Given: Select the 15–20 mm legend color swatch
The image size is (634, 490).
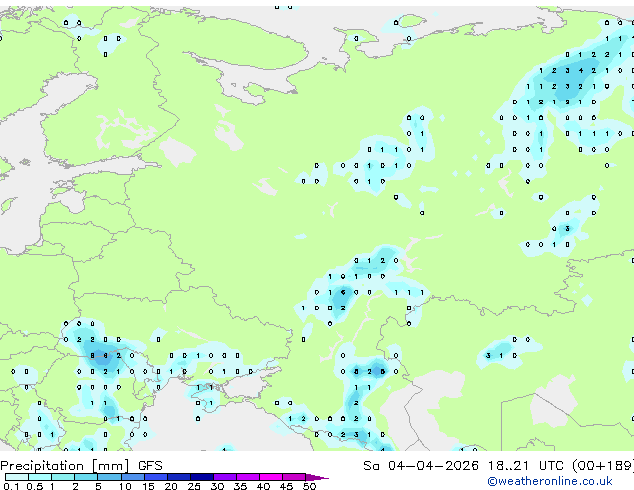Looking at the screenshot, I should point(156,477).
